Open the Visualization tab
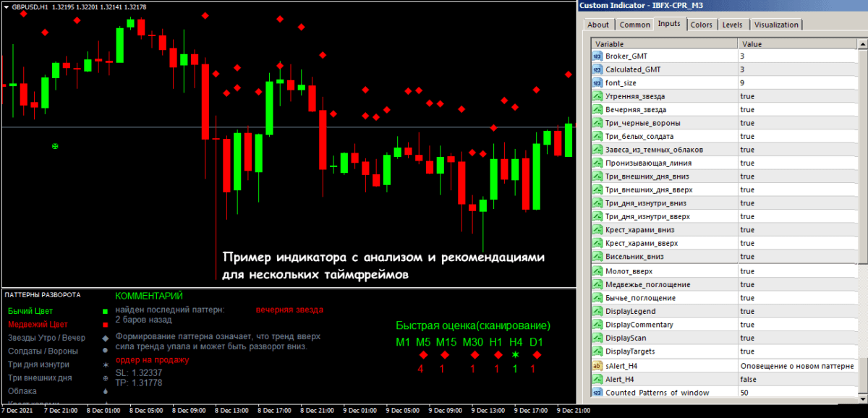 point(776,25)
